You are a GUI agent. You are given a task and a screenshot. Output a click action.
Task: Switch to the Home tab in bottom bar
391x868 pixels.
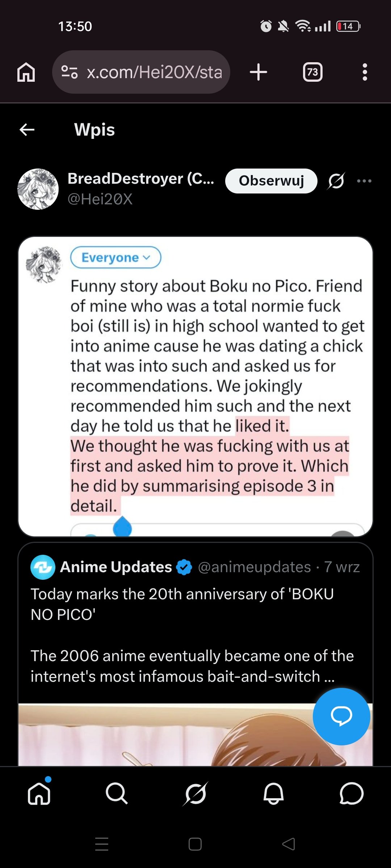point(39,793)
